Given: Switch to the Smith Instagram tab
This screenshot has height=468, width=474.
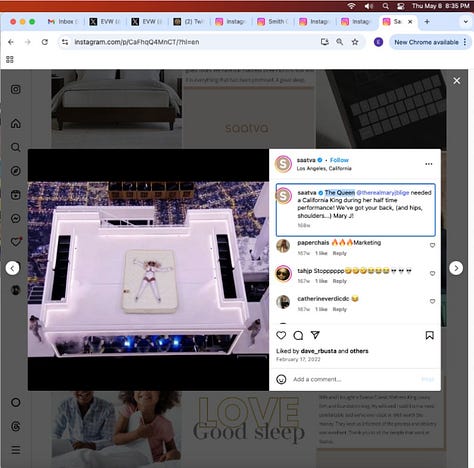Looking at the screenshot, I should pos(273,22).
